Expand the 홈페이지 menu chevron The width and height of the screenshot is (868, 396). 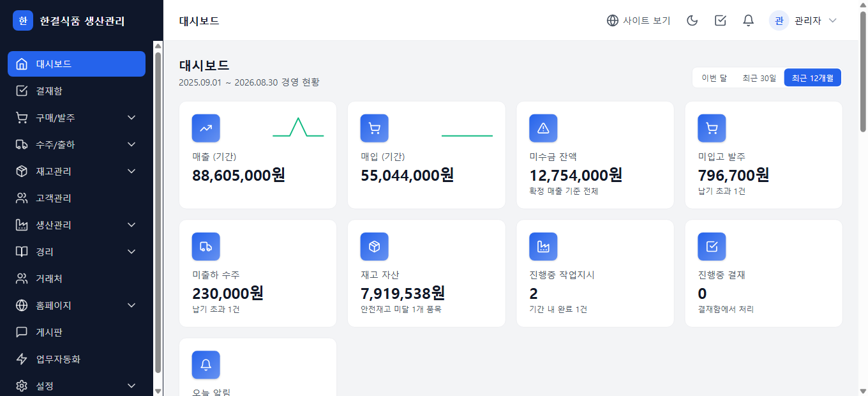(x=131, y=305)
